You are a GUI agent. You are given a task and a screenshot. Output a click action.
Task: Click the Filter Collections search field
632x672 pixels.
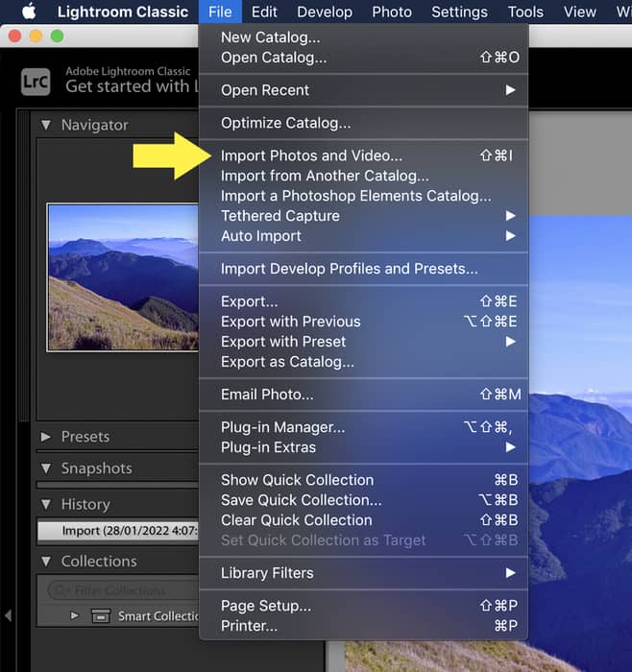point(124,591)
